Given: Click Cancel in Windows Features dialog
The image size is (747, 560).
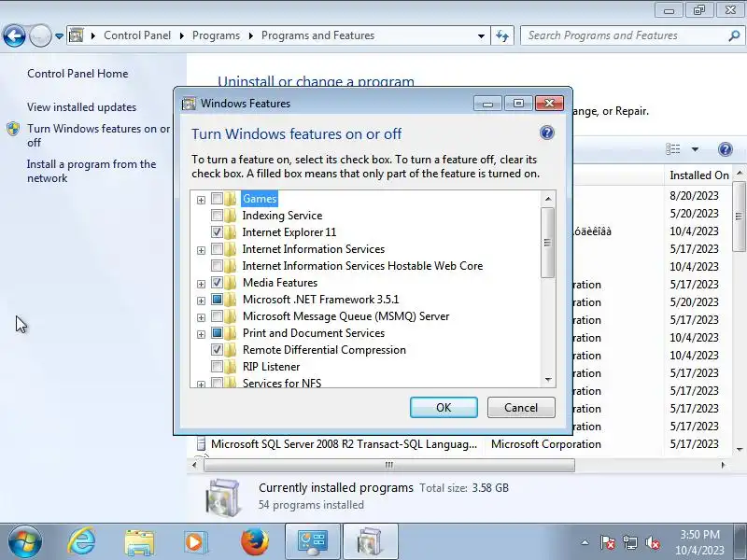Looking at the screenshot, I should 521,408.
